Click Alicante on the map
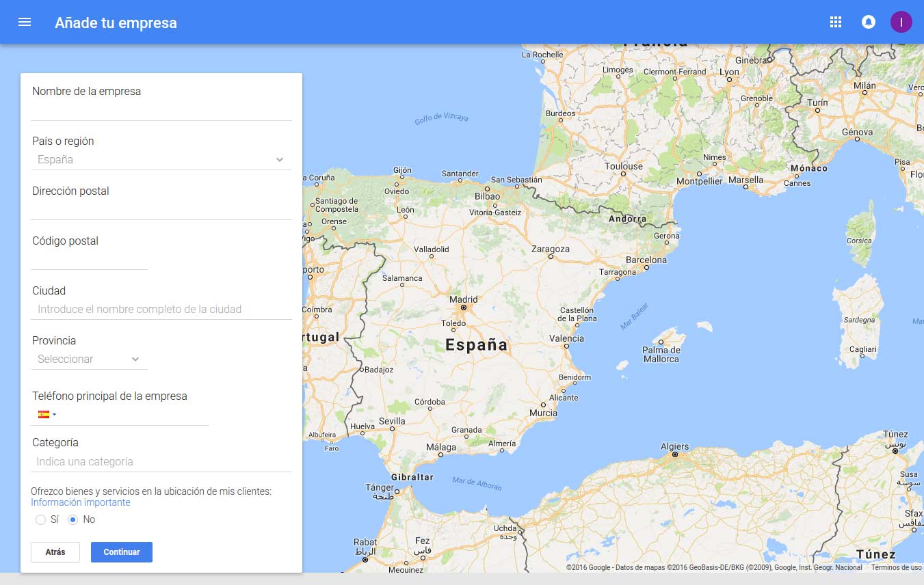924x585 pixels. click(564, 398)
